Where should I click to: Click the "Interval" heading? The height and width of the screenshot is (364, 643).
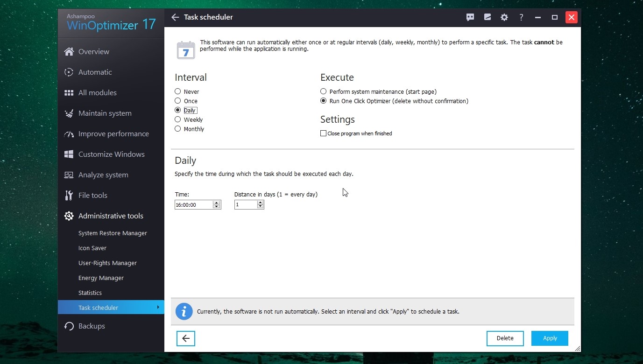(191, 77)
